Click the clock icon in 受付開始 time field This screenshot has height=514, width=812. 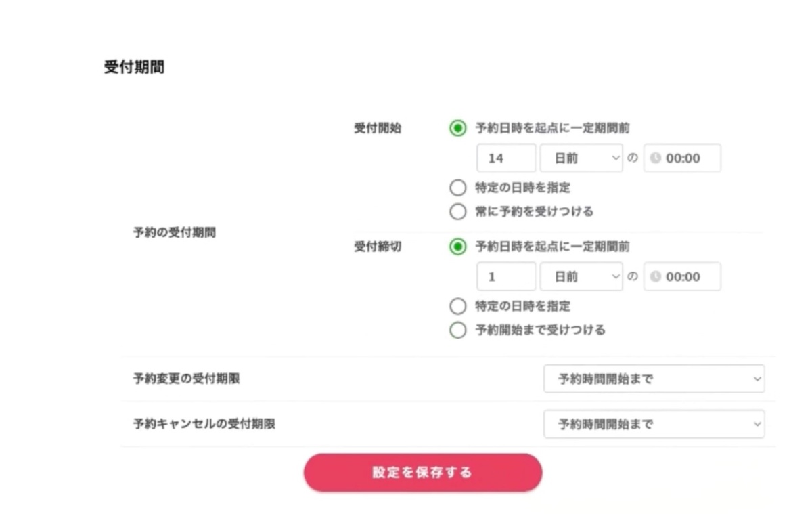655,158
